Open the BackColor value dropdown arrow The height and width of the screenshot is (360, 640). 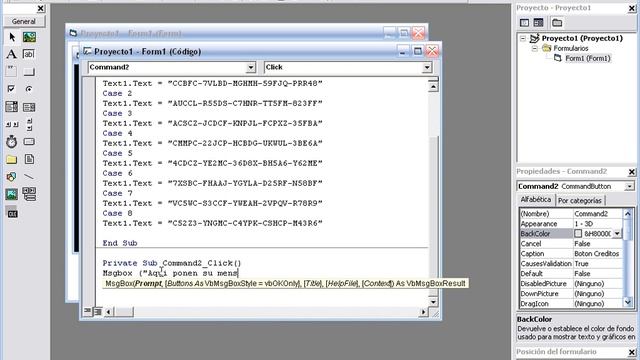click(617, 233)
